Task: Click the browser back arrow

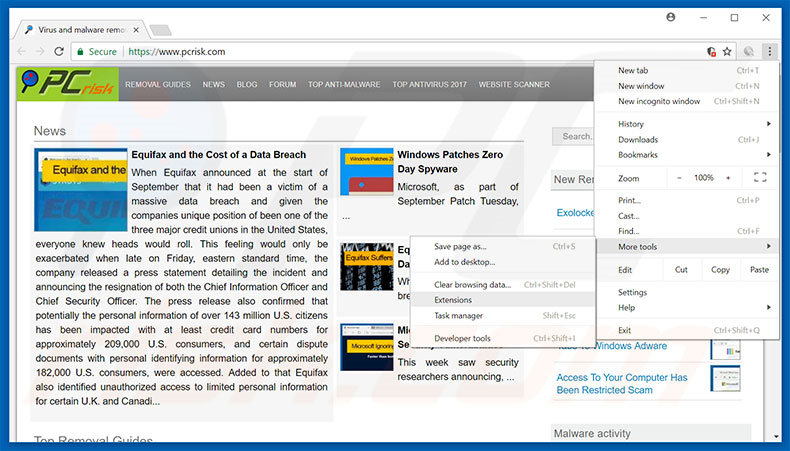Action: click(x=22, y=51)
